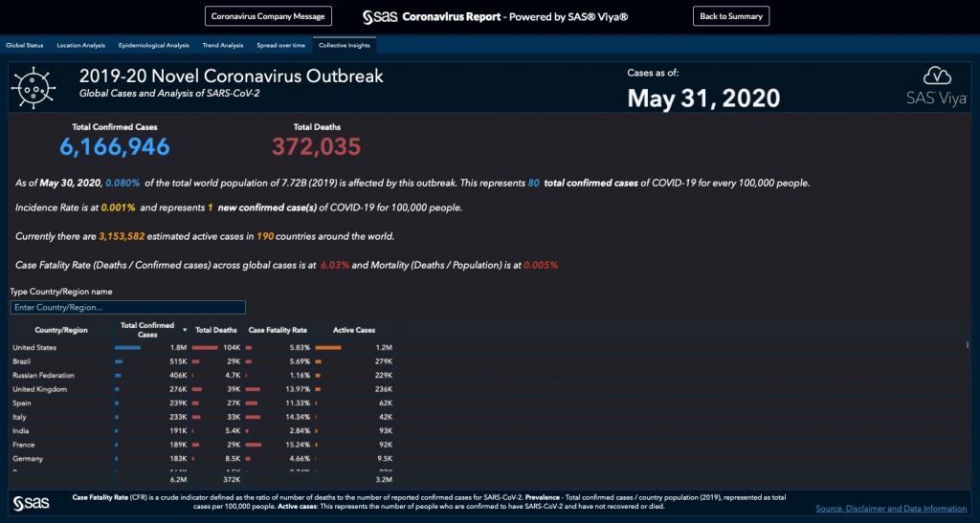Open Source, Disclaimer and Data Information link

coord(891,509)
